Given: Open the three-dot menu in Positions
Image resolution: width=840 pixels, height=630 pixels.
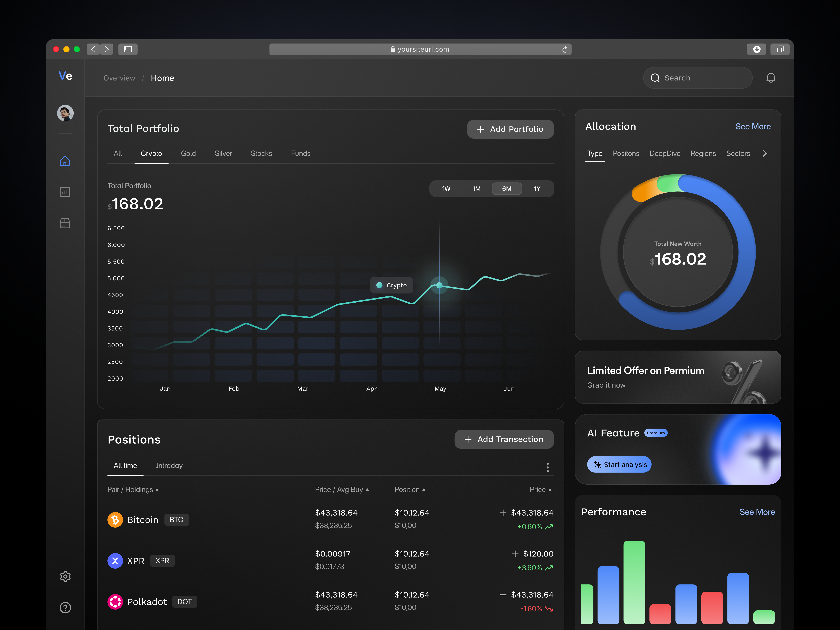Looking at the screenshot, I should coord(548,467).
